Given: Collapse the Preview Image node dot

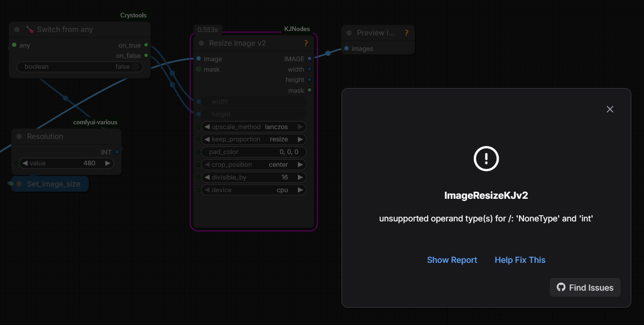Looking at the screenshot, I should coord(349,33).
